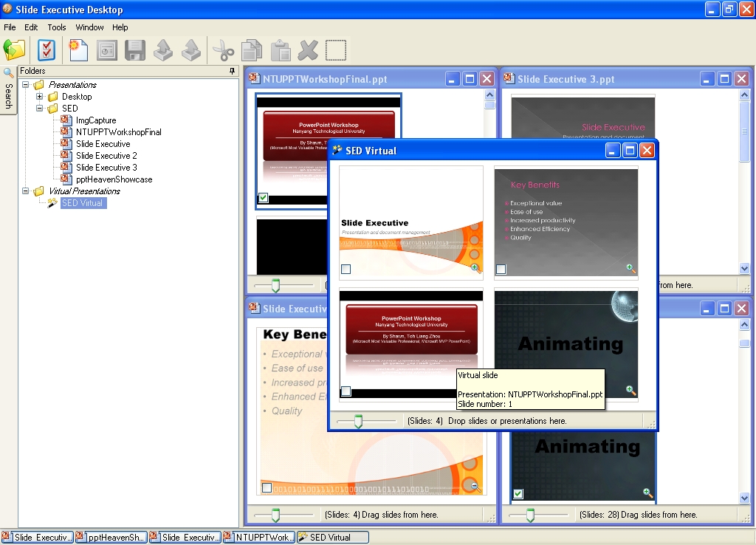Click the Paste clipboard icon
756x545 pixels.
pos(280,50)
